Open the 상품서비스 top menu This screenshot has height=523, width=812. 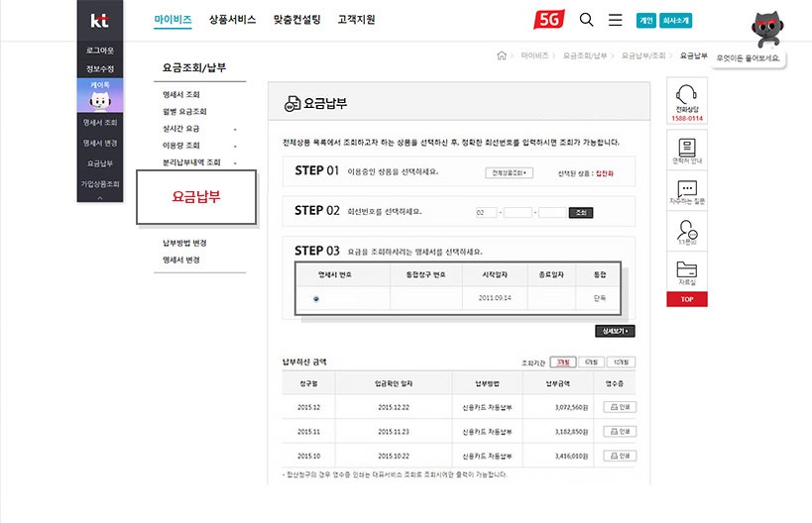pos(232,20)
